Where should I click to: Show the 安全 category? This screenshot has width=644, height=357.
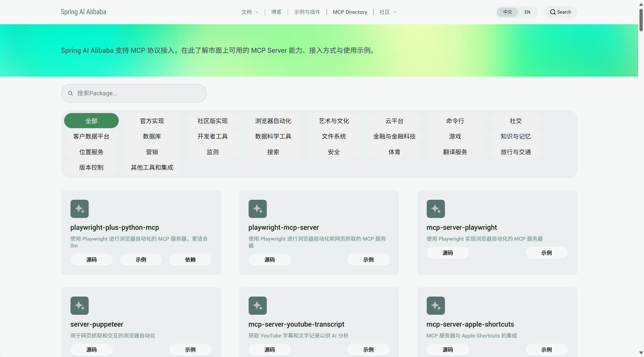pyautogui.click(x=334, y=152)
